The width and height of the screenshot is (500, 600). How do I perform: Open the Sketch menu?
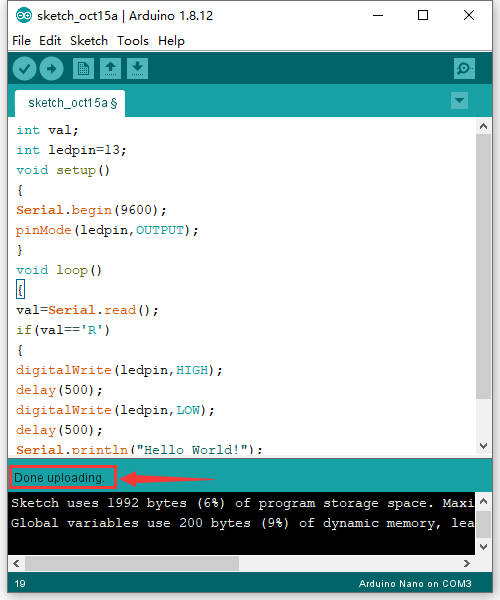[89, 41]
